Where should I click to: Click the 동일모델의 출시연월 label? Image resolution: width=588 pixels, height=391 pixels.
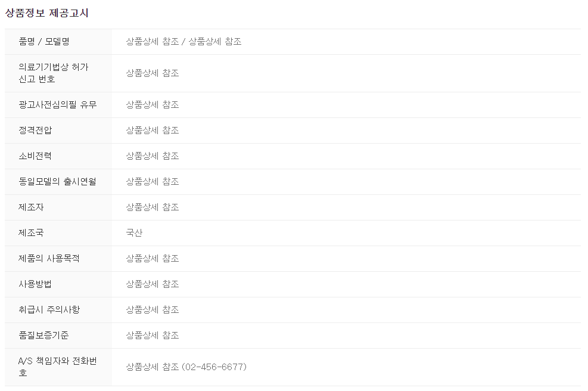(57, 182)
